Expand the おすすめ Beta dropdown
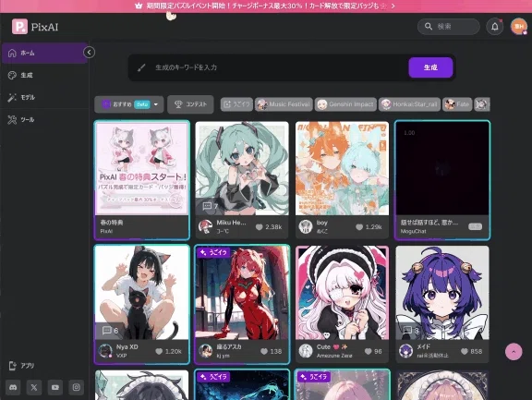The width and height of the screenshot is (532, 400). 129,104
